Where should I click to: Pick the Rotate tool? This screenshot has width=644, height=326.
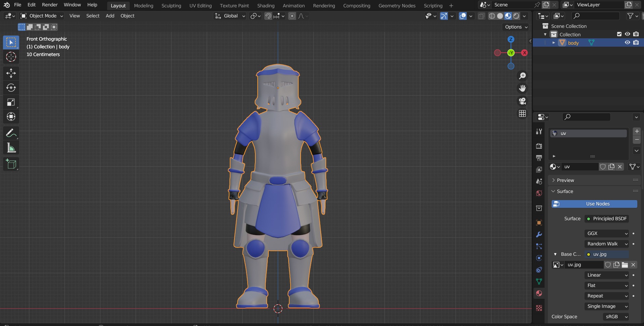point(11,88)
